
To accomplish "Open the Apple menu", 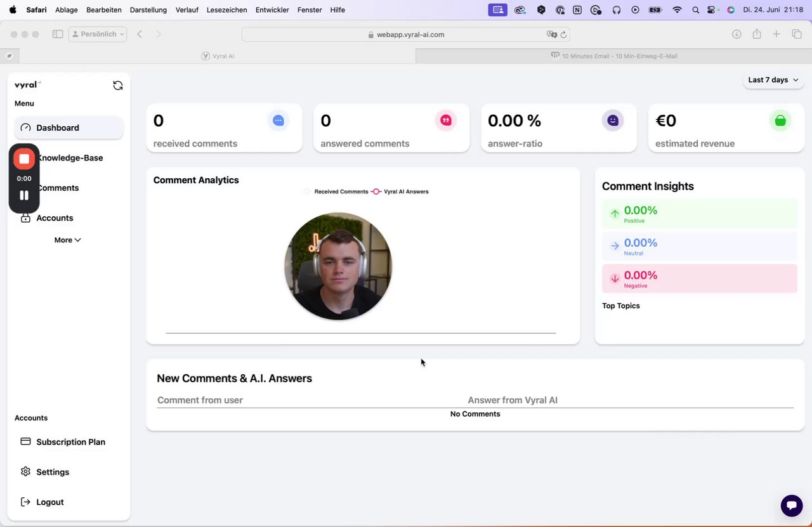I will coord(13,10).
